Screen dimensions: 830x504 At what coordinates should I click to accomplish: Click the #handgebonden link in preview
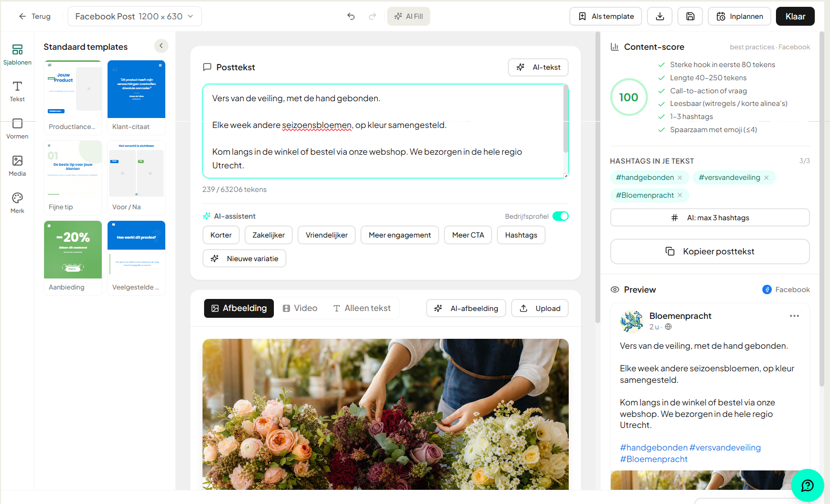[654, 447]
